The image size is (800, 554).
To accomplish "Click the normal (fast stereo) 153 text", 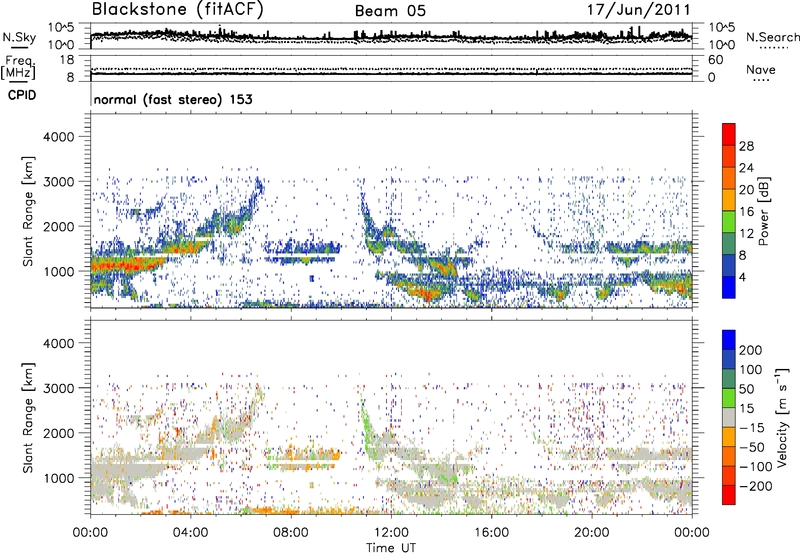I will pyautogui.click(x=173, y=99).
